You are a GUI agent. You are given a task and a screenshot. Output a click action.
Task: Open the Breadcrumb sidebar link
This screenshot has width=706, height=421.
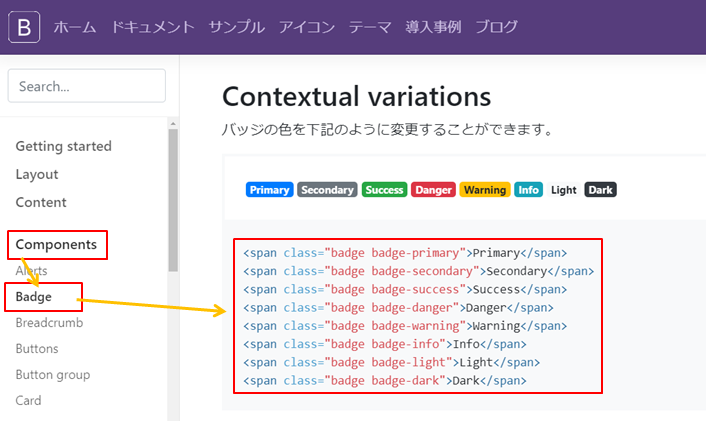[x=49, y=323]
